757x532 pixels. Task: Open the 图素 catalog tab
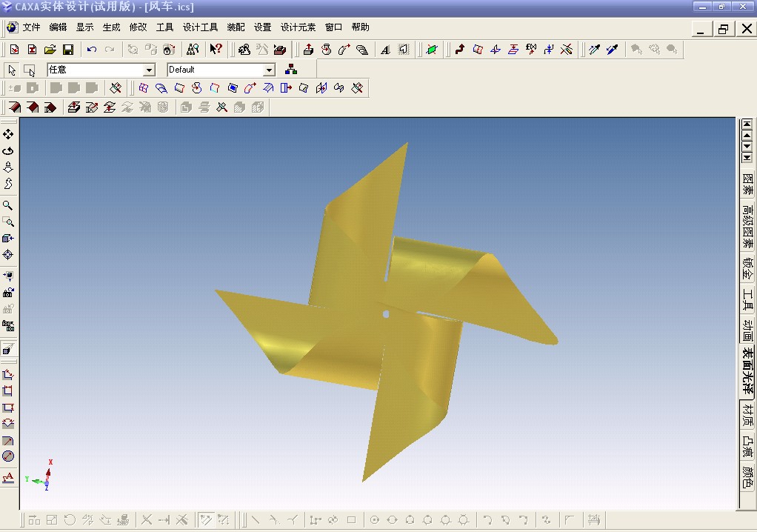pos(747,184)
